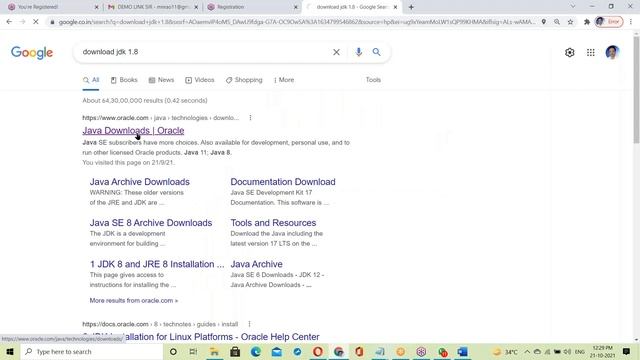The height and width of the screenshot is (360, 640).
Task: Open the volume control in the system tray
Action: [x=567, y=352]
